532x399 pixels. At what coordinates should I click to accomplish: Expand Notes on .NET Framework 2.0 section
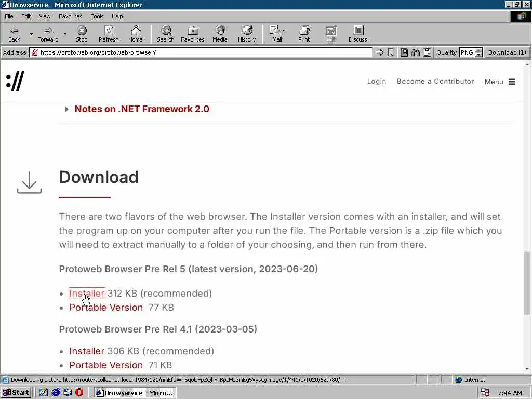(142, 109)
